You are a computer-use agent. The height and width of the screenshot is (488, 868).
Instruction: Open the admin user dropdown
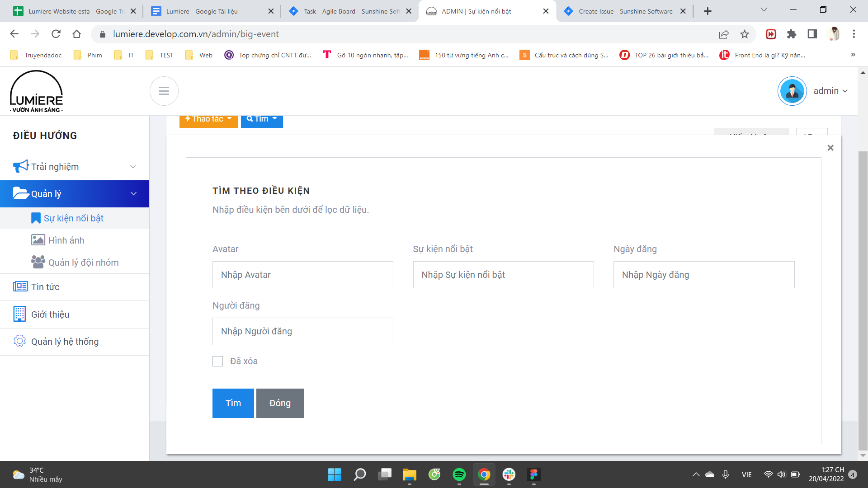pyautogui.click(x=830, y=91)
